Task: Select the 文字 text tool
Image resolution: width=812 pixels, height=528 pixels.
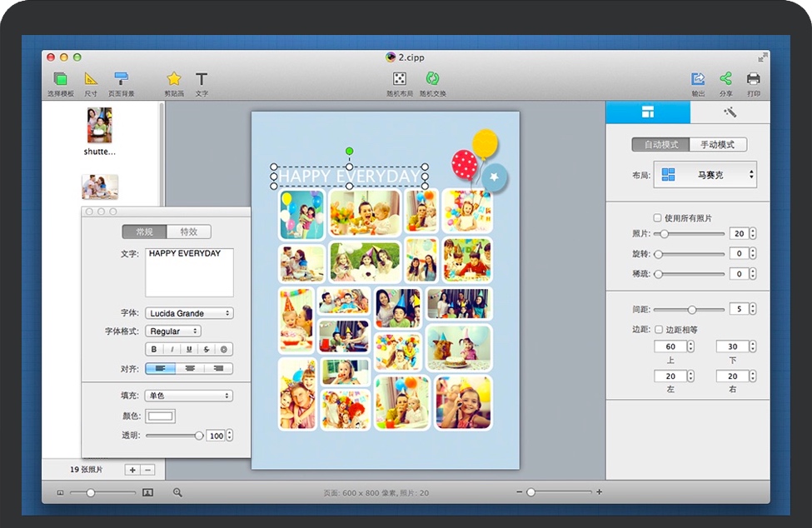Action: click(202, 79)
